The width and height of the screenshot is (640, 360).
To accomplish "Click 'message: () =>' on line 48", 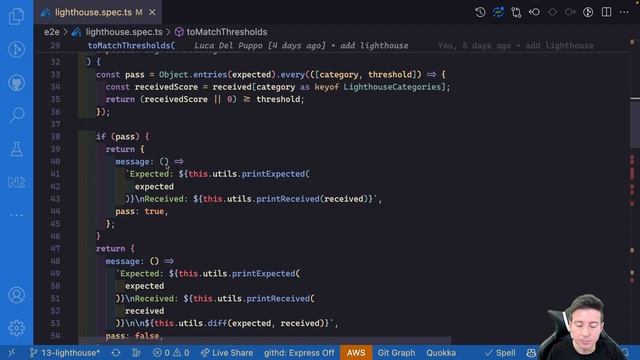I will (140, 261).
